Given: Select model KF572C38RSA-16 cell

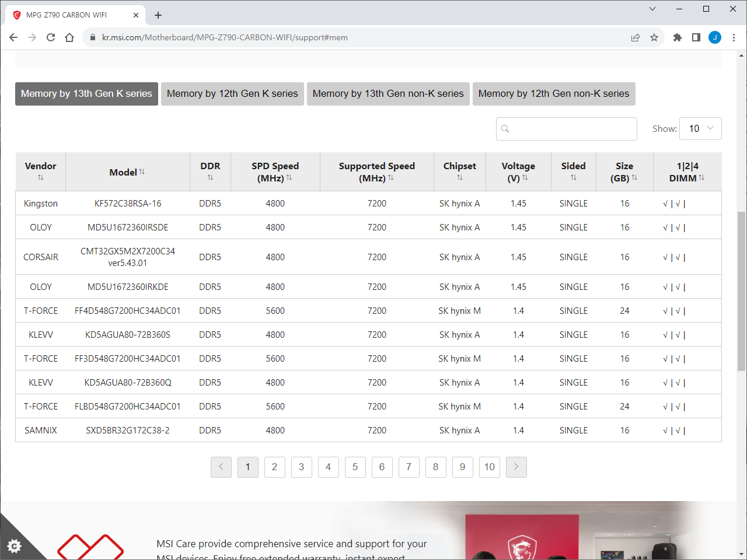Looking at the screenshot, I should (128, 204).
